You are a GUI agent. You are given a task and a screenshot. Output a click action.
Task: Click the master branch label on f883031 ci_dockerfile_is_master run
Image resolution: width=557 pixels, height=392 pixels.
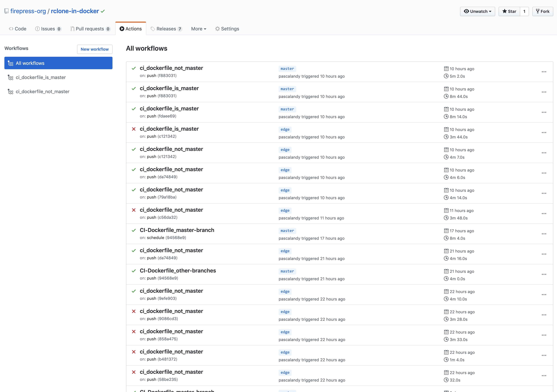287,89
